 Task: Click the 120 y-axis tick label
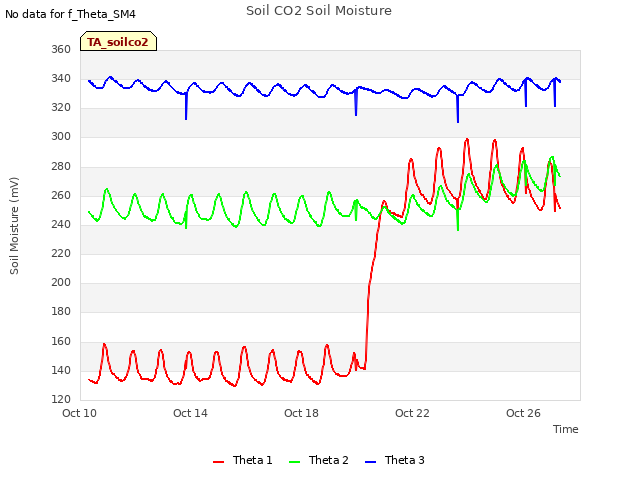click(x=61, y=400)
